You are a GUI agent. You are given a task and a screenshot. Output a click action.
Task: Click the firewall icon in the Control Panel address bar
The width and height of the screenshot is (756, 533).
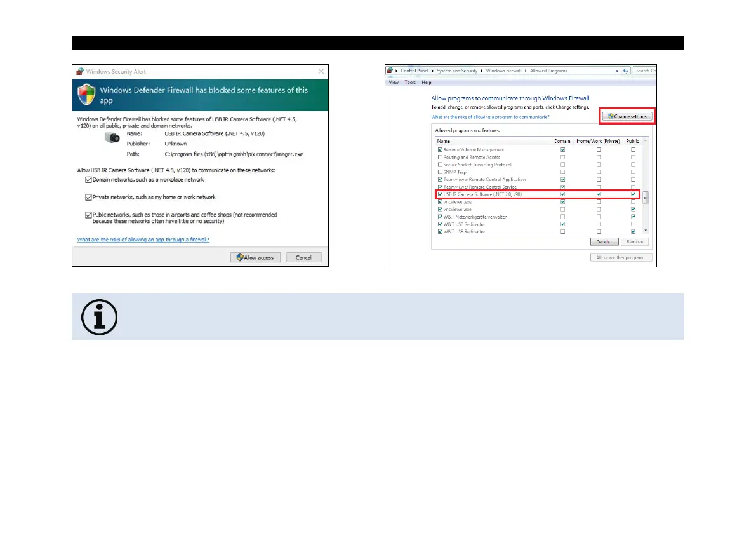click(x=390, y=71)
